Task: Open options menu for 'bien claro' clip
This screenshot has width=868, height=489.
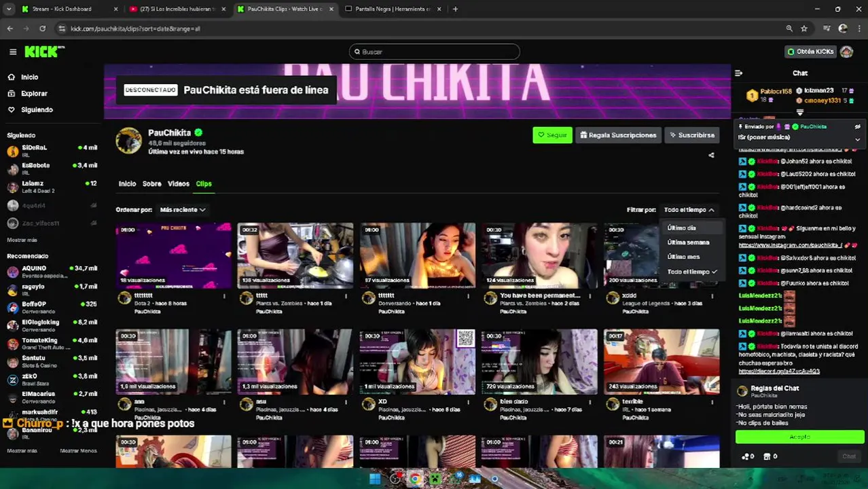Action: pyautogui.click(x=590, y=402)
